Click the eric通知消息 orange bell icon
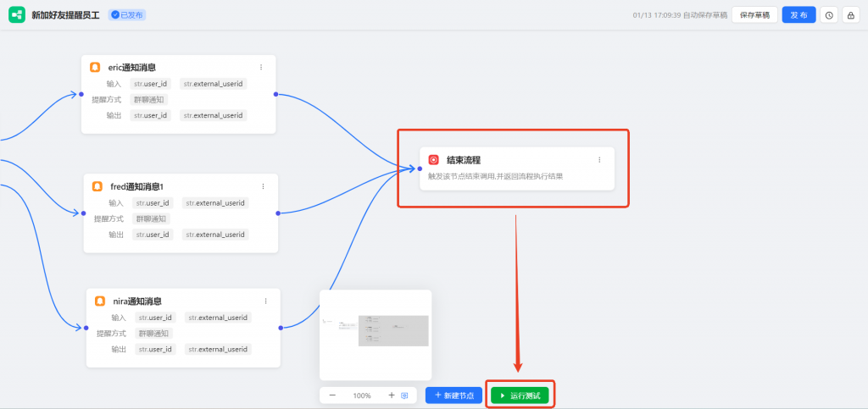 (96, 67)
